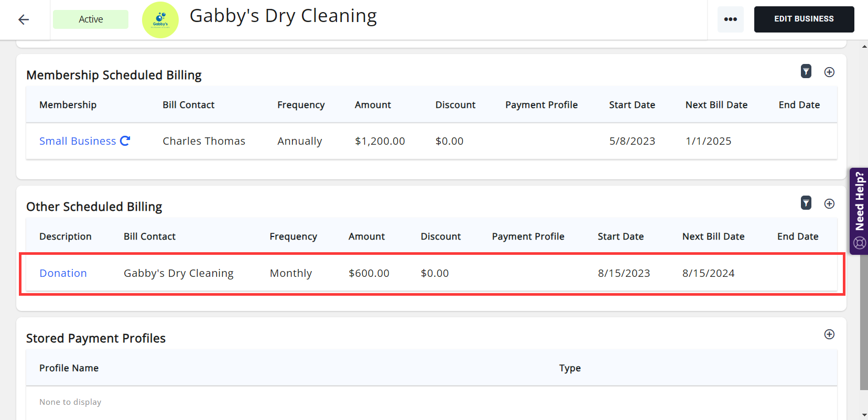
Task: Click the Charles Thomas bill contact cell
Action: [x=204, y=141]
